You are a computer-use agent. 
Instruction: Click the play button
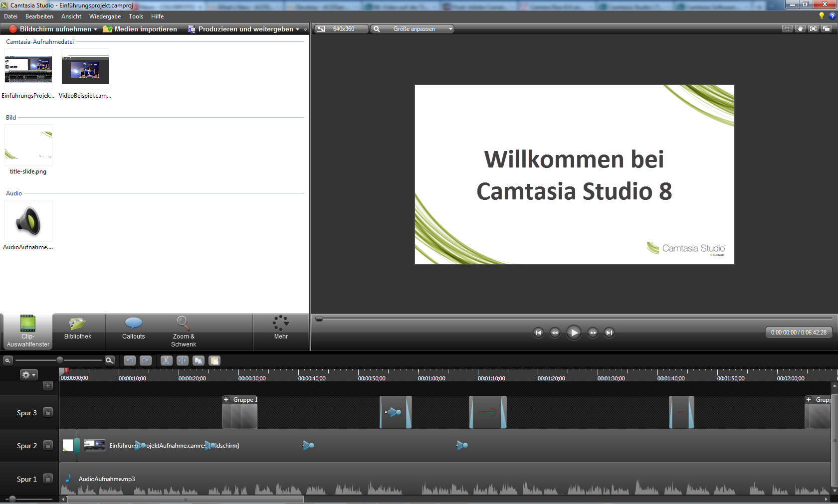click(x=574, y=333)
